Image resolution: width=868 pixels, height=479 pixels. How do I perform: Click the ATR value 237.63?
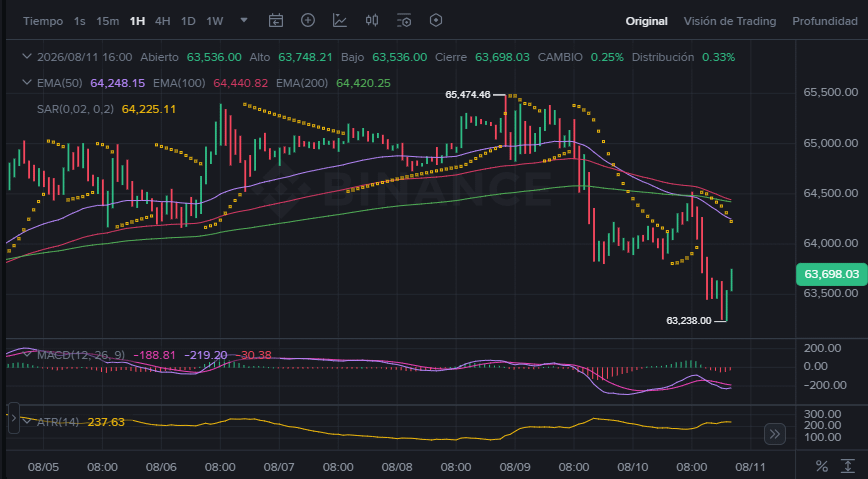click(106, 422)
